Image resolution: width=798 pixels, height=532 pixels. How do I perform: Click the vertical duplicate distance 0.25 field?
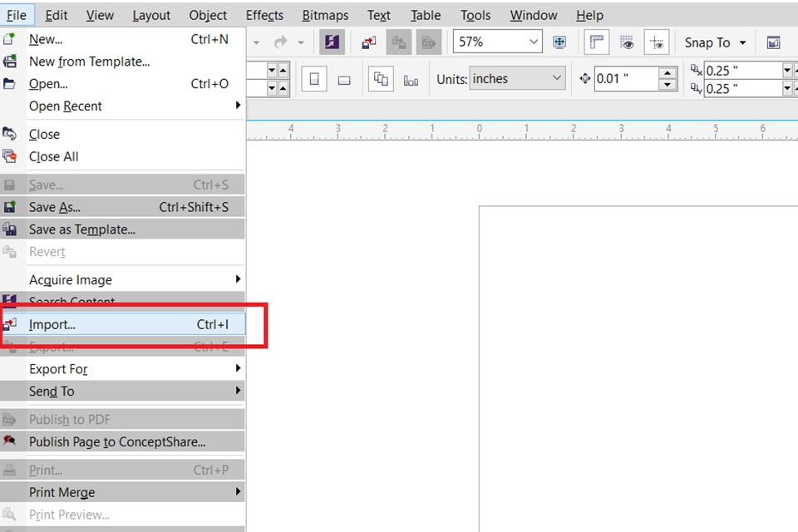(x=743, y=89)
